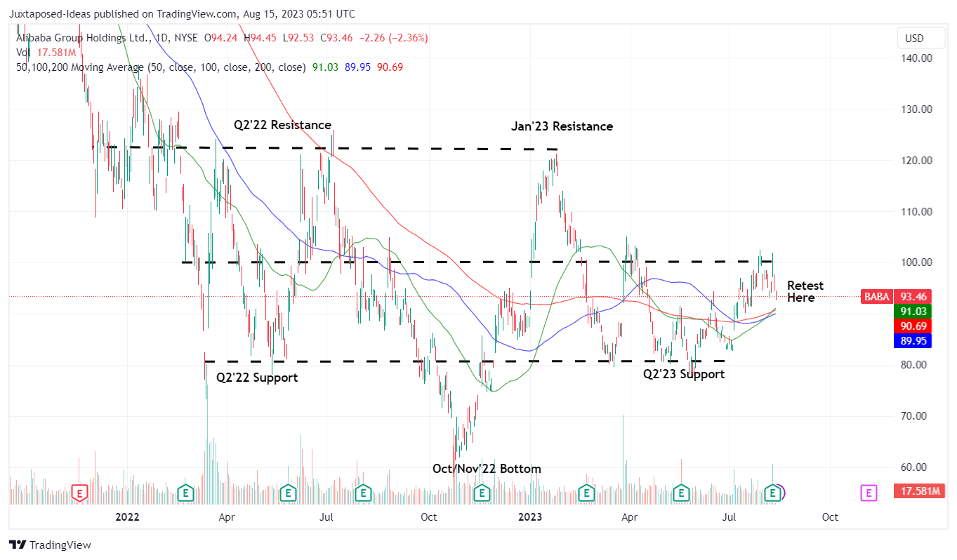This screenshot has height=560, width=957.
Task: Click the green E earnings marker under Retest Here
Action: click(774, 493)
